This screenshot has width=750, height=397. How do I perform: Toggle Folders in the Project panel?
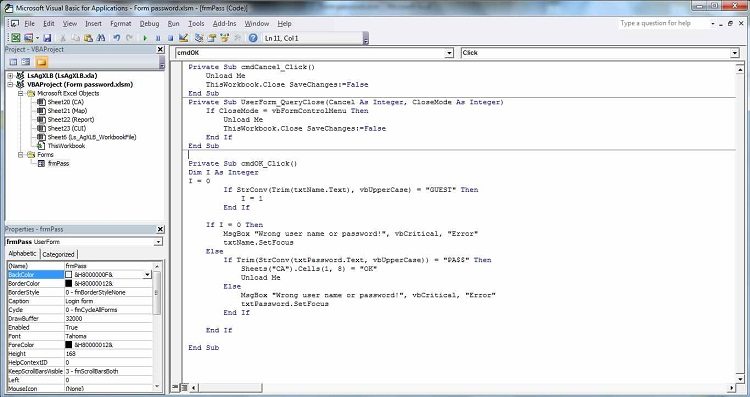pyautogui.click(x=42, y=62)
